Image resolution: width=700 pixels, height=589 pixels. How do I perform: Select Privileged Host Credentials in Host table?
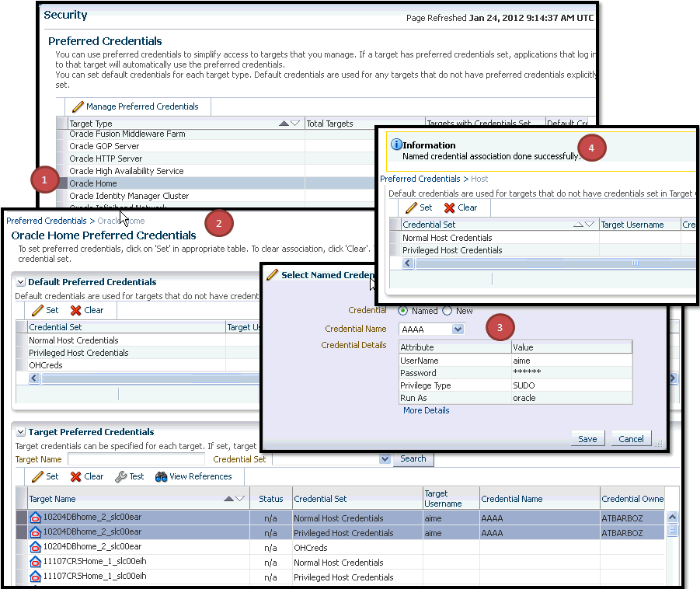(542, 250)
